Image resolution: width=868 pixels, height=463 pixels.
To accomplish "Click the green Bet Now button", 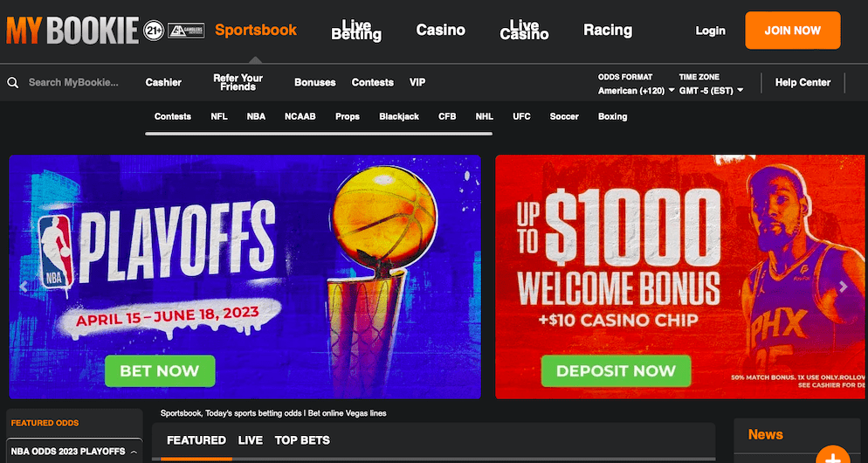I will tap(160, 370).
